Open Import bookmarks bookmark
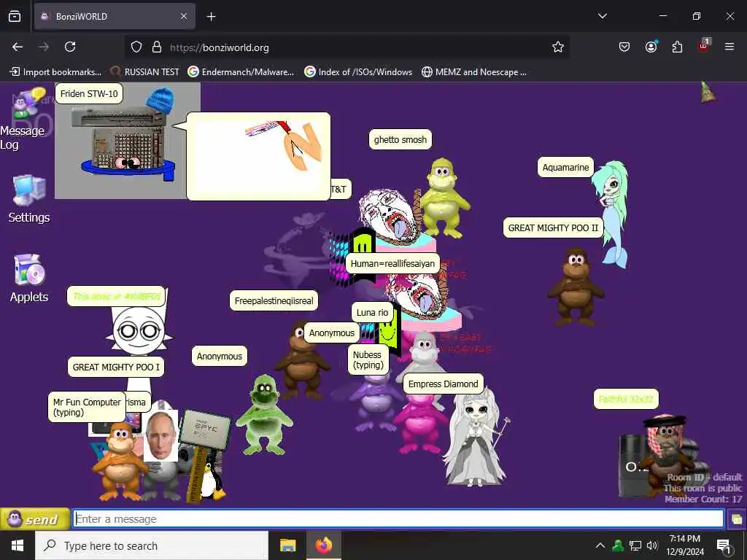Viewport: 747px width, 560px height. coord(55,72)
